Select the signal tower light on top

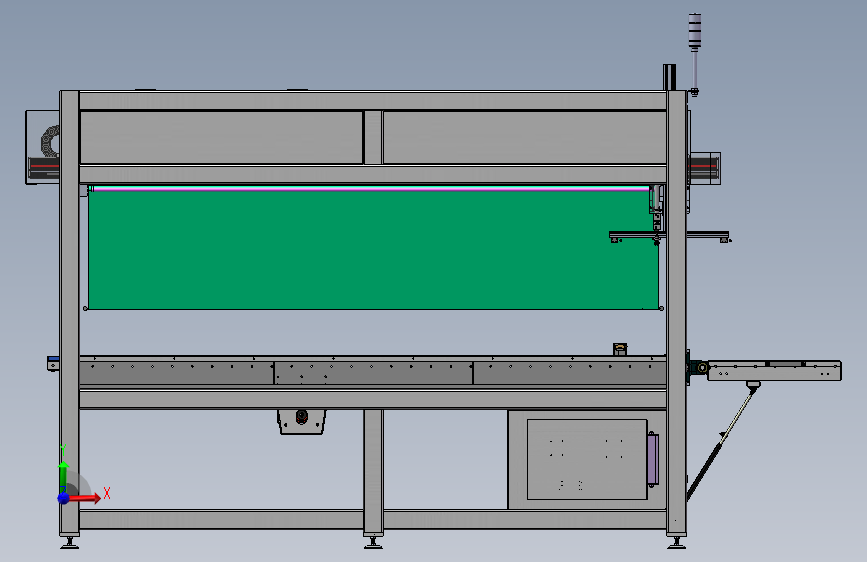click(694, 32)
